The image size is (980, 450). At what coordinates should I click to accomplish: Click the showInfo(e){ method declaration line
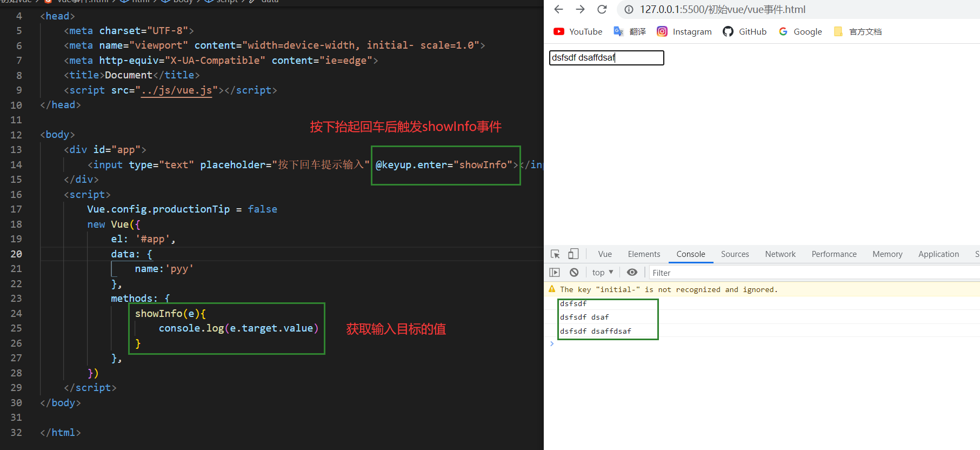point(170,313)
